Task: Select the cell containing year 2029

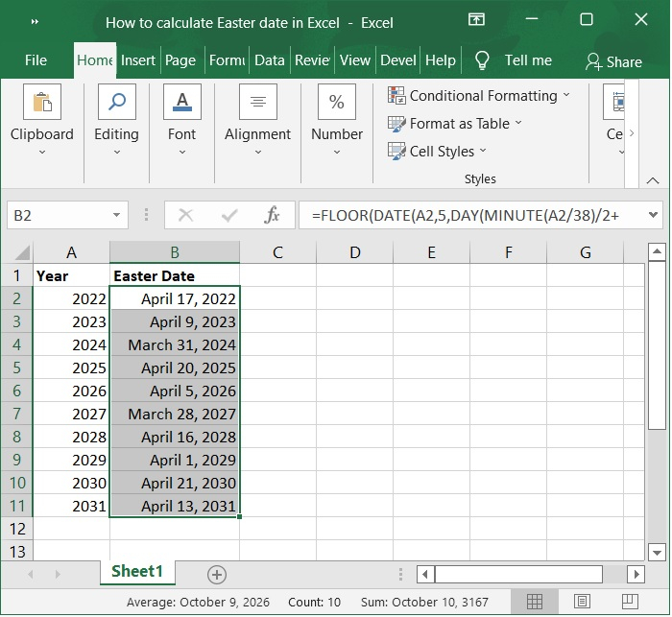Action: click(72, 460)
